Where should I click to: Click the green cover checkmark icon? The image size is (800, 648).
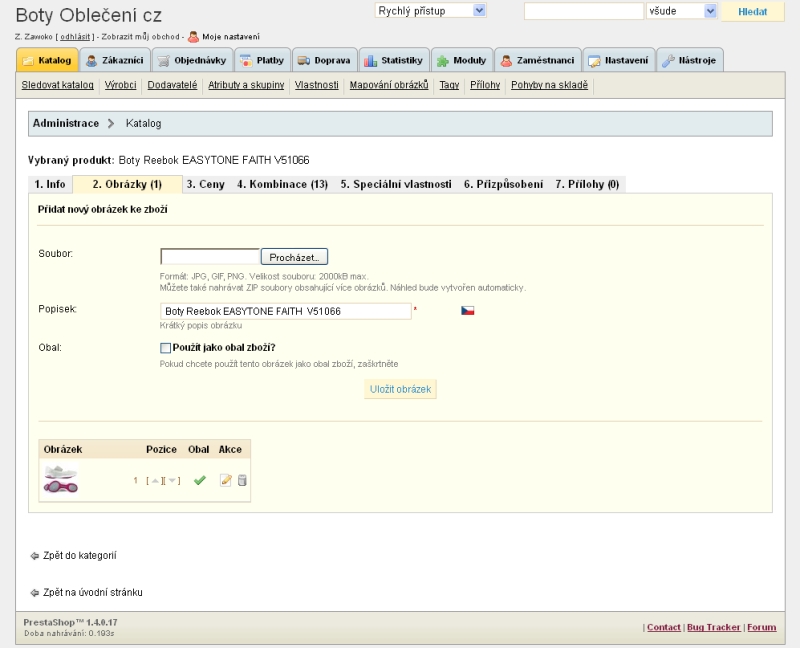pyautogui.click(x=199, y=480)
